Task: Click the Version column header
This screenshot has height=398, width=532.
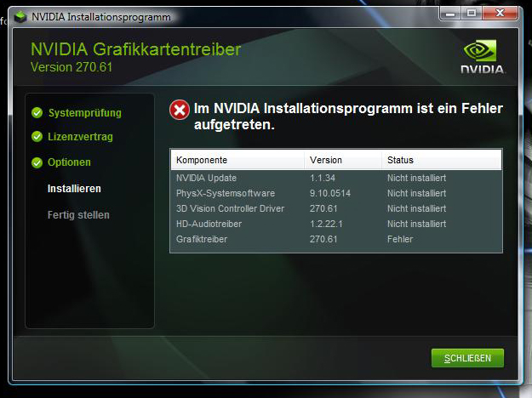Action: [x=343, y=160]
